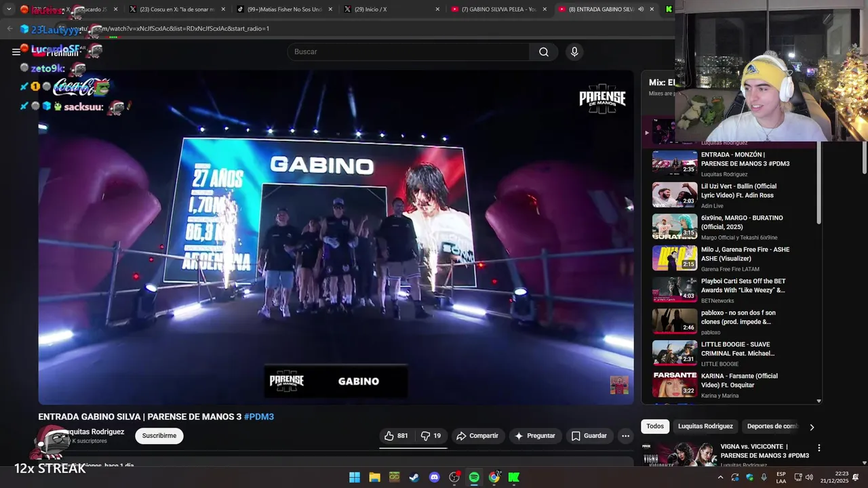This screenshot has height=488, width=868.
Task: Click the KARINA - Farsante thumbnail
Action: click(675, 384)
